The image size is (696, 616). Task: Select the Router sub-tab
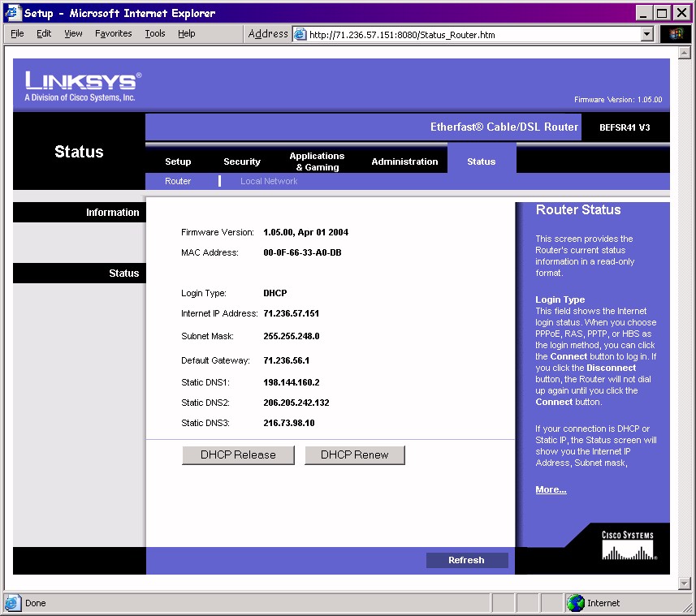tap(178, 181)
